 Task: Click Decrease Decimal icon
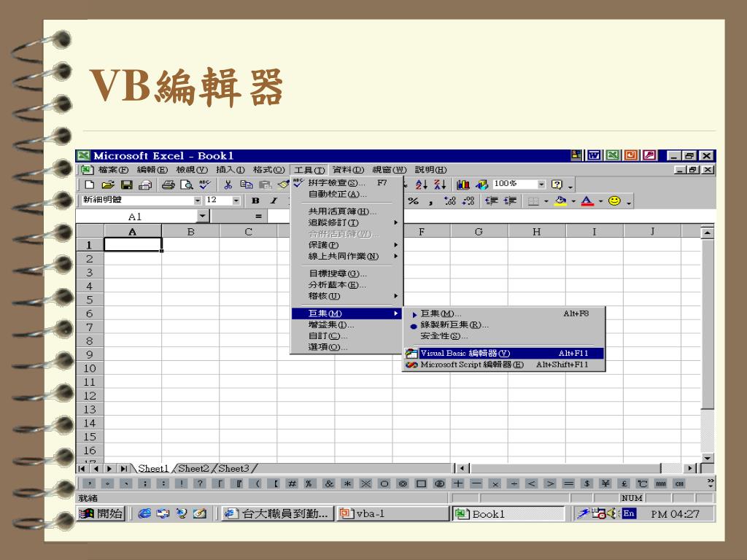pos(468,201)
